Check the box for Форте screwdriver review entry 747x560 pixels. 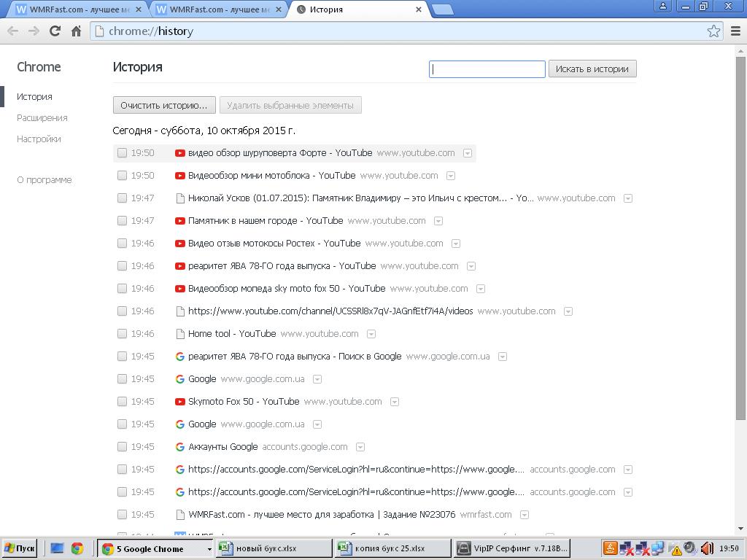(x=122, y=153)
